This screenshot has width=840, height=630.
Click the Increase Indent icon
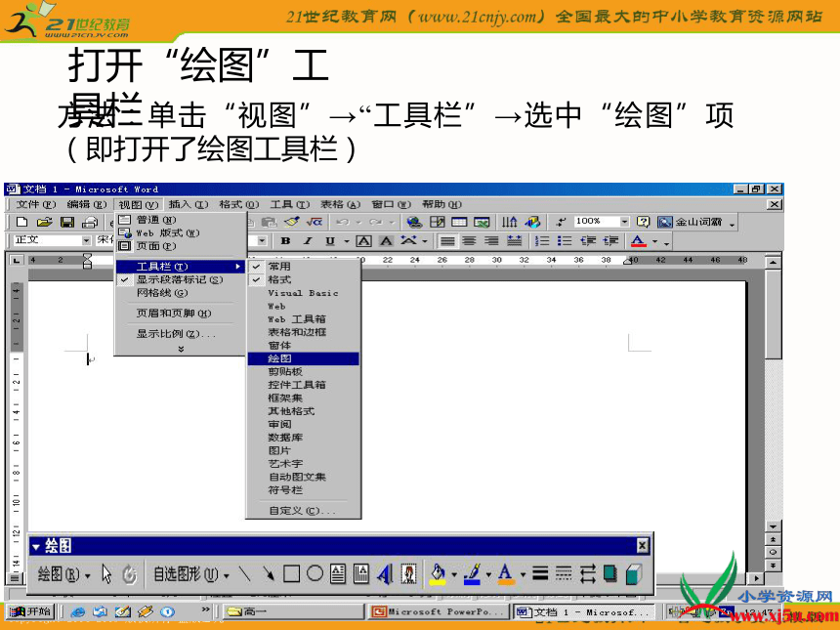610,241
